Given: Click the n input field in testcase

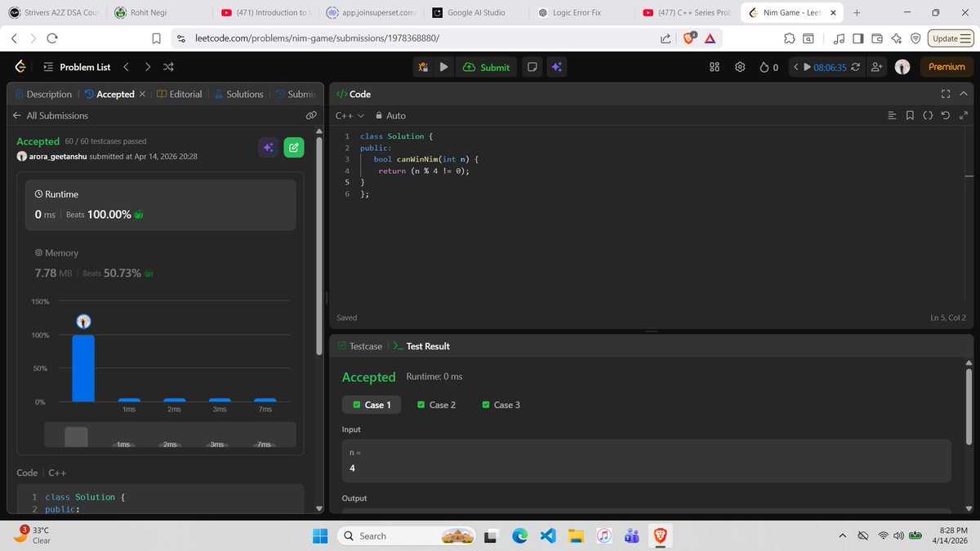Looking at the screenshot, I should [x=645, y=460].
